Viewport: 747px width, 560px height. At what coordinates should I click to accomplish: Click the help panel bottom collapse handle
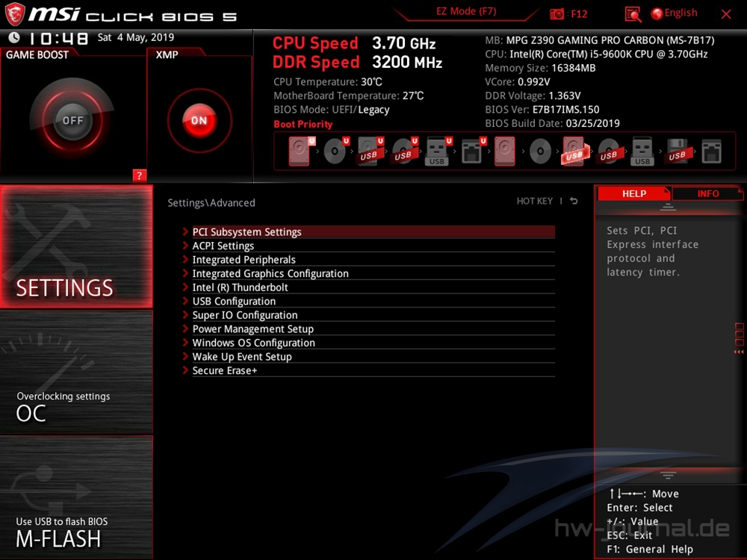tap(668, 475)
